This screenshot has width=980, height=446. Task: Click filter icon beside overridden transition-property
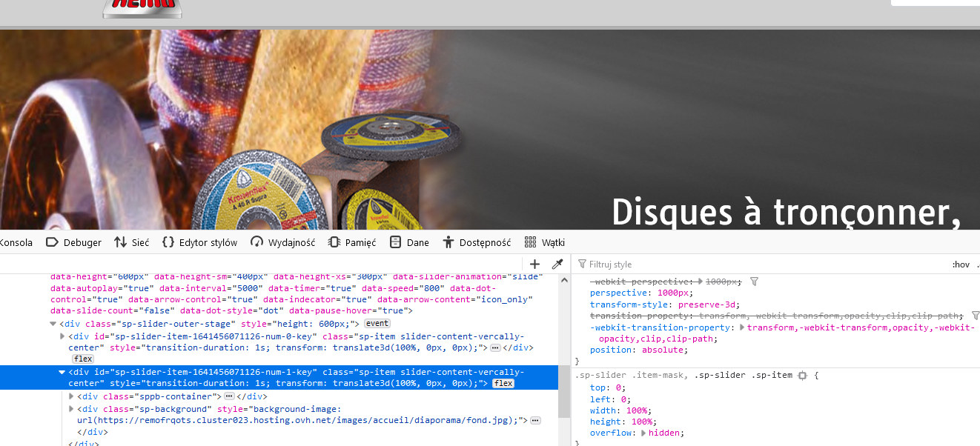tap(976, 316)
